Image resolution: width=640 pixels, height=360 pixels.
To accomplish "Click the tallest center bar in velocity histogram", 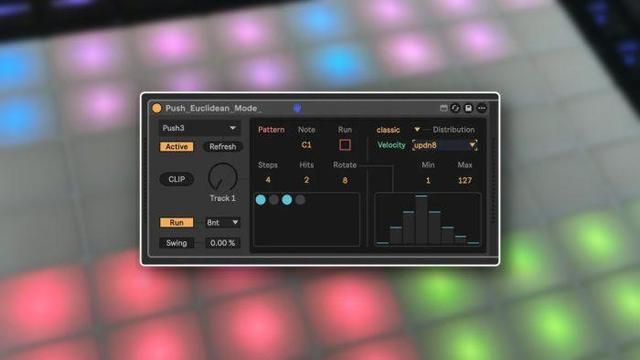I will click(x=422, y=220).
